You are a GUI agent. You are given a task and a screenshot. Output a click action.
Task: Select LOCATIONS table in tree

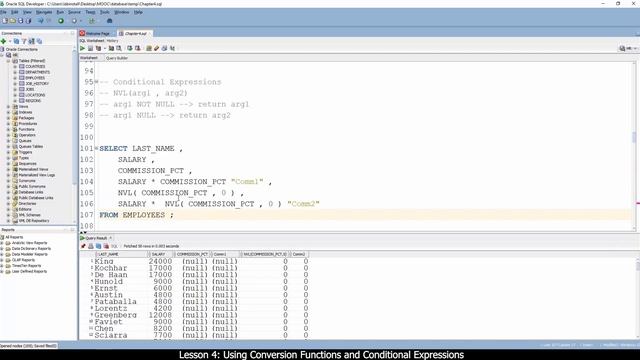(x=35, y=95)
